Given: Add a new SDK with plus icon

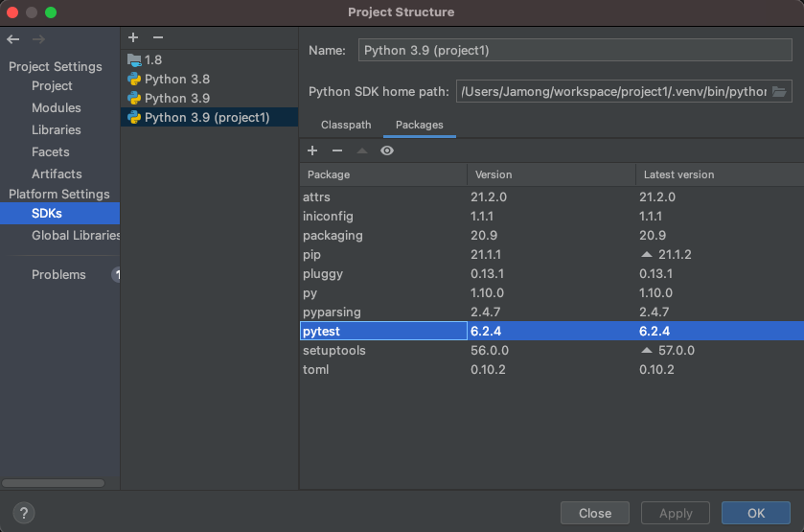Looking at the screenshot, I should (x=133, y=37).
